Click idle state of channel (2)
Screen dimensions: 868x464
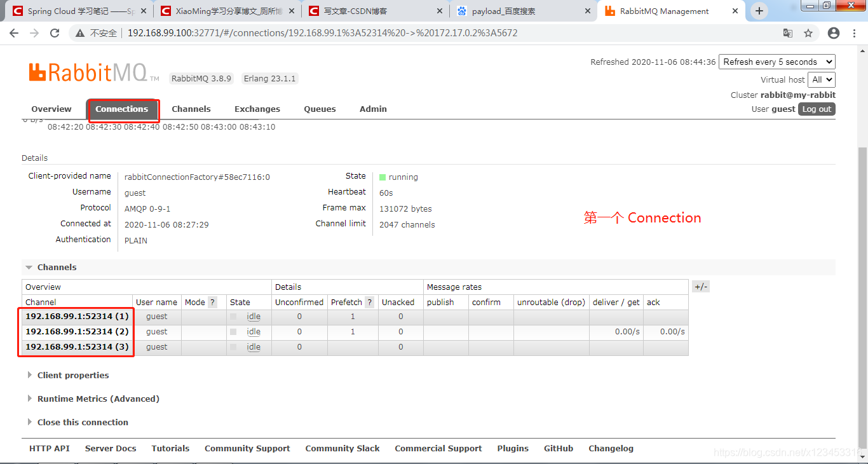(x=254, y=331)
